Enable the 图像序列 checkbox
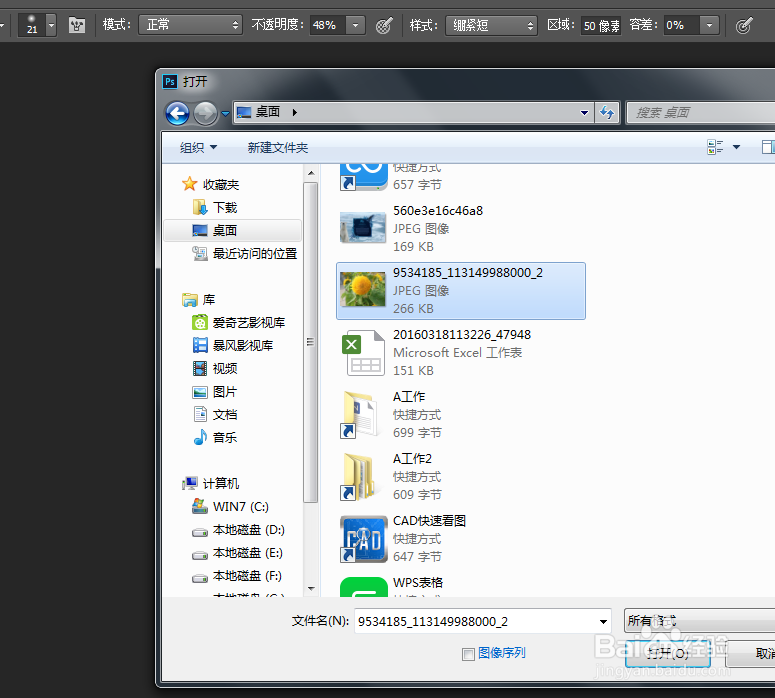This screenshot has width=775, height=698. point(468,654)
